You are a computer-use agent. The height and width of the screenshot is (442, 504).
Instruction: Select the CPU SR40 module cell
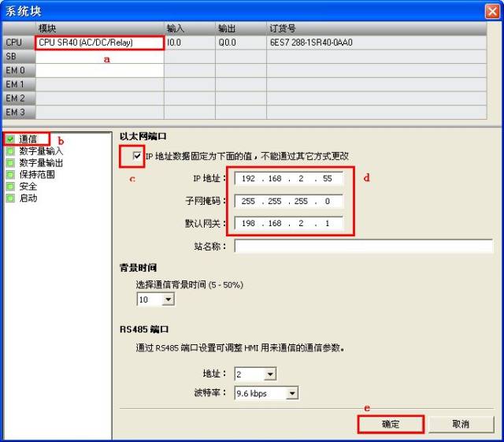tap(99, 43)
